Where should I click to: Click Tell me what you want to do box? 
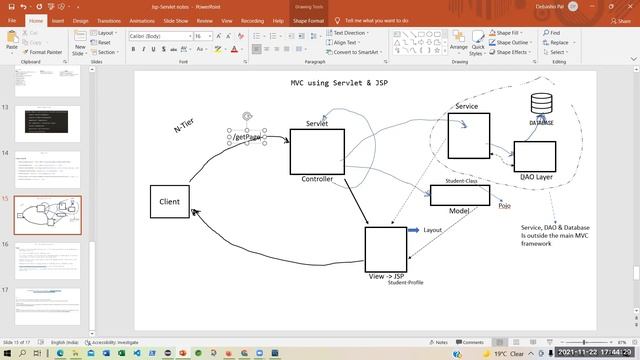coord(376,20)
